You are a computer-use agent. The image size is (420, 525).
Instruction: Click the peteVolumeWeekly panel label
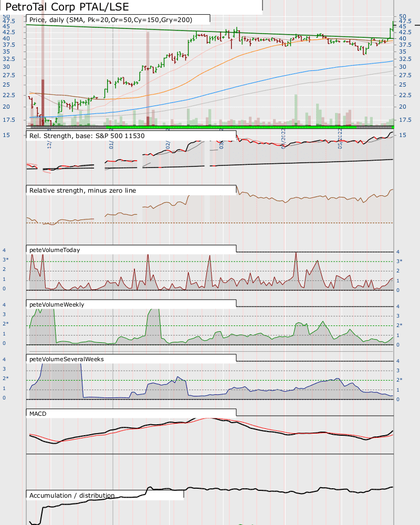[x=57, y=304]
